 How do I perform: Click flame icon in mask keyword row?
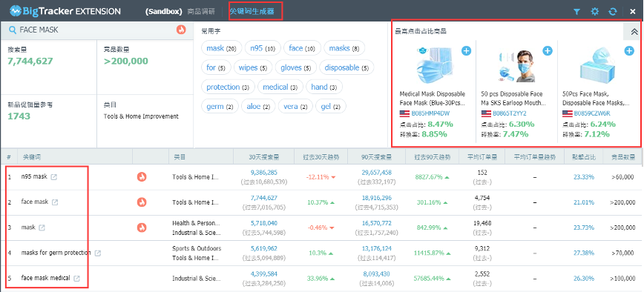point(142,228)
